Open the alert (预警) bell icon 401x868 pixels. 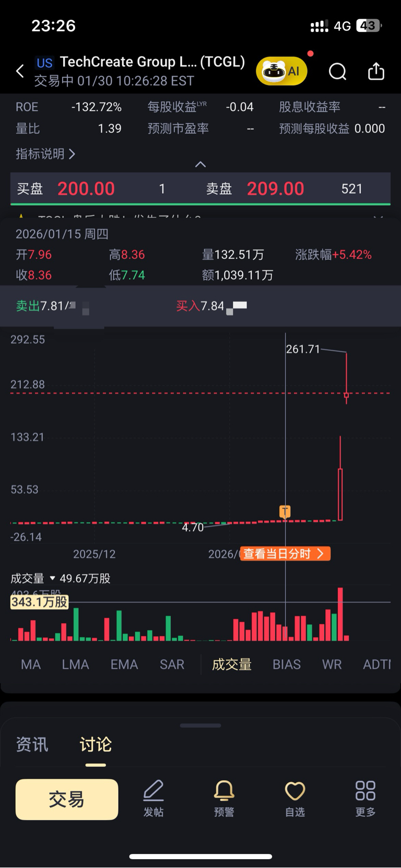[x=224, y=798]
